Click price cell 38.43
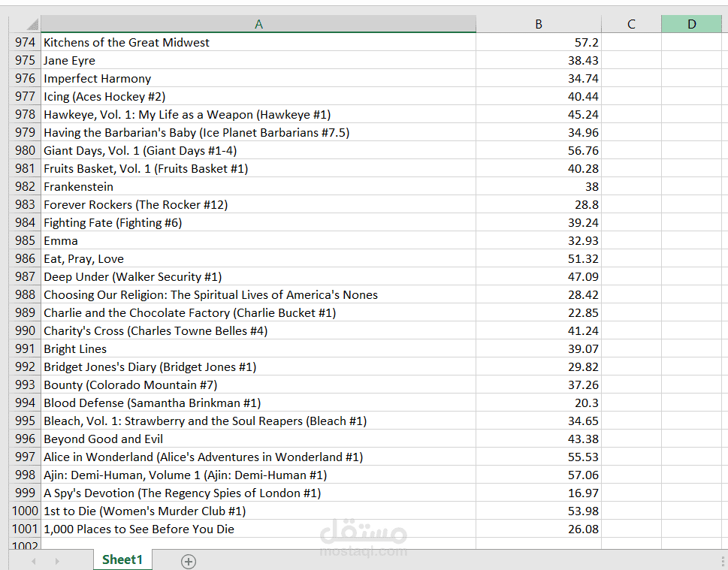728x570 pixels. pos(539,60)
